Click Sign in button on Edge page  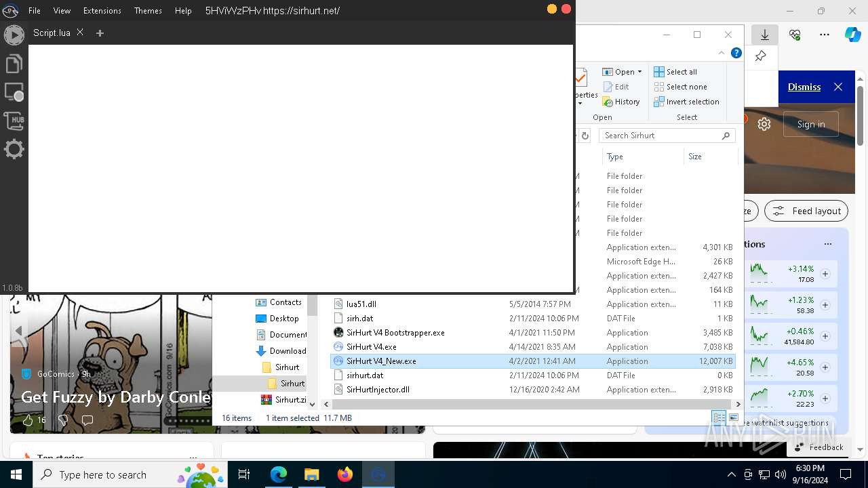(811, 124)
